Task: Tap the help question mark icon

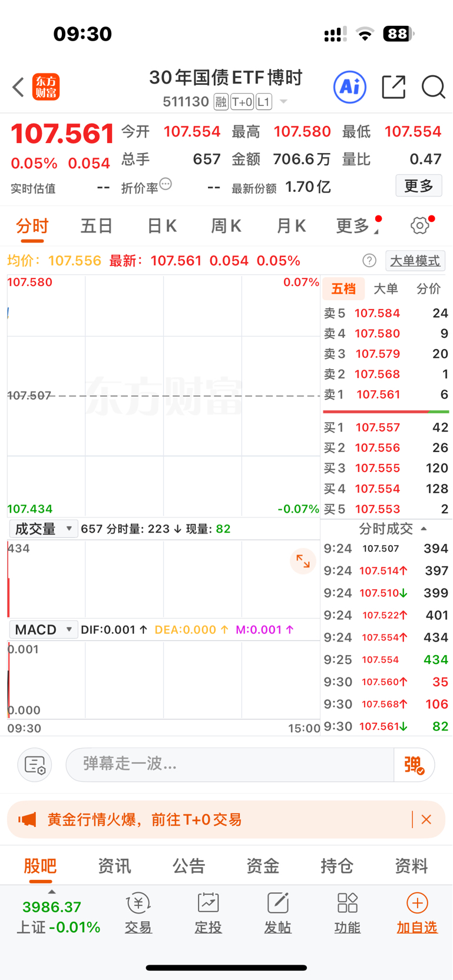Action: [369, 260]
